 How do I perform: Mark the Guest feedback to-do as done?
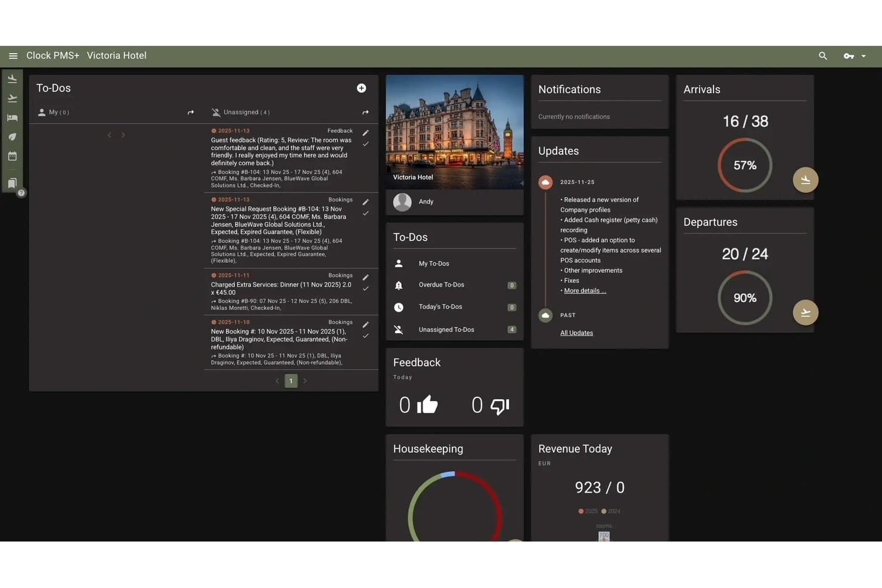[366, 144]
